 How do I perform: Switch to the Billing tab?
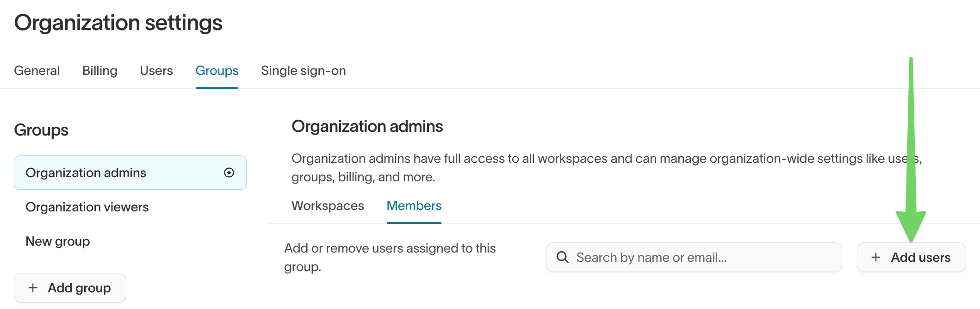tap(99, 70)
